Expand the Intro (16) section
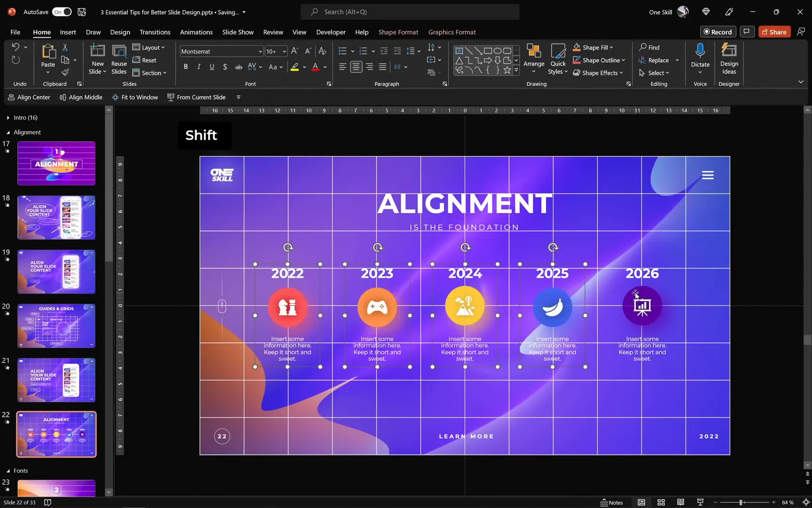The height and width of the screenshot is (508, 812). (x=8, y=118)
